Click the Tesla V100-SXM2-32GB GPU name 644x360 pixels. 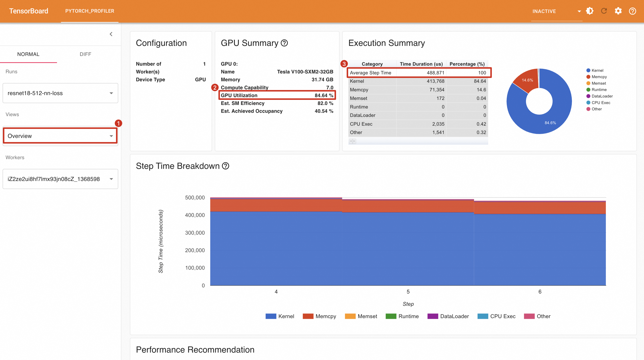[x=305, y=72]
